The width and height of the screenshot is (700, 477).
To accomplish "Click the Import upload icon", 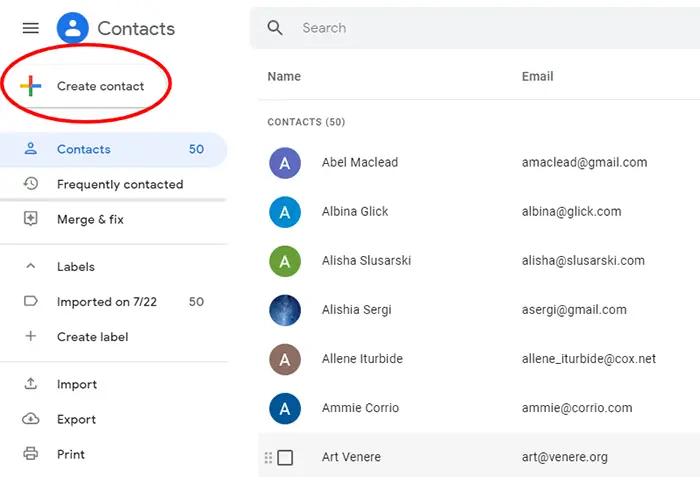I will [31, 384].
